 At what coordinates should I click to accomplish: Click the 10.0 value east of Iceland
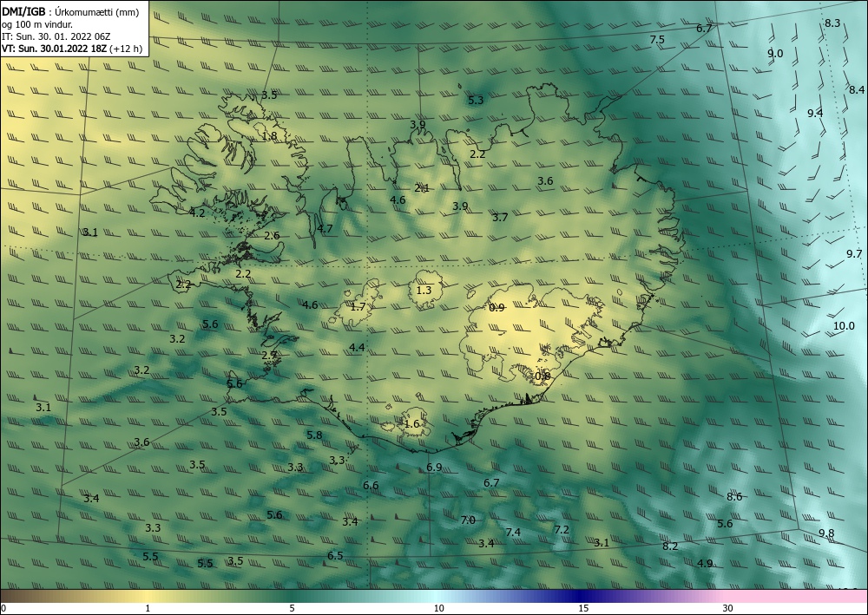pyautogui.click(x=844, y=326)
